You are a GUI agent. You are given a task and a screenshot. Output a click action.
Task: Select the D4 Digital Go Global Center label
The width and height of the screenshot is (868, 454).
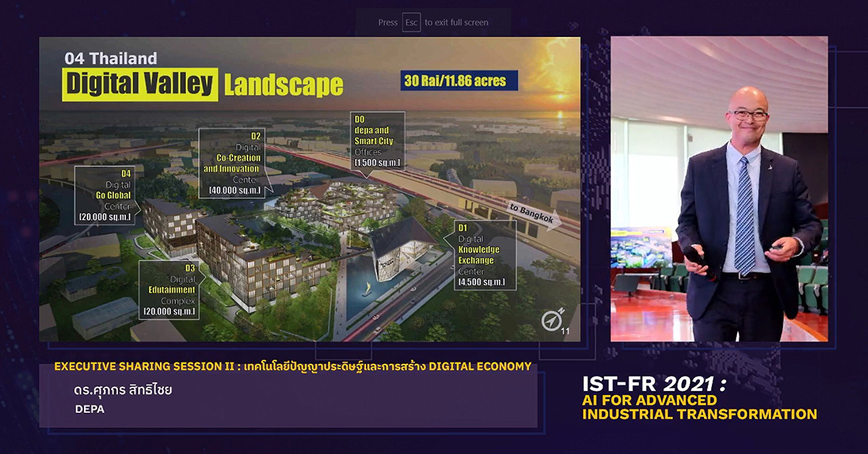106,194
